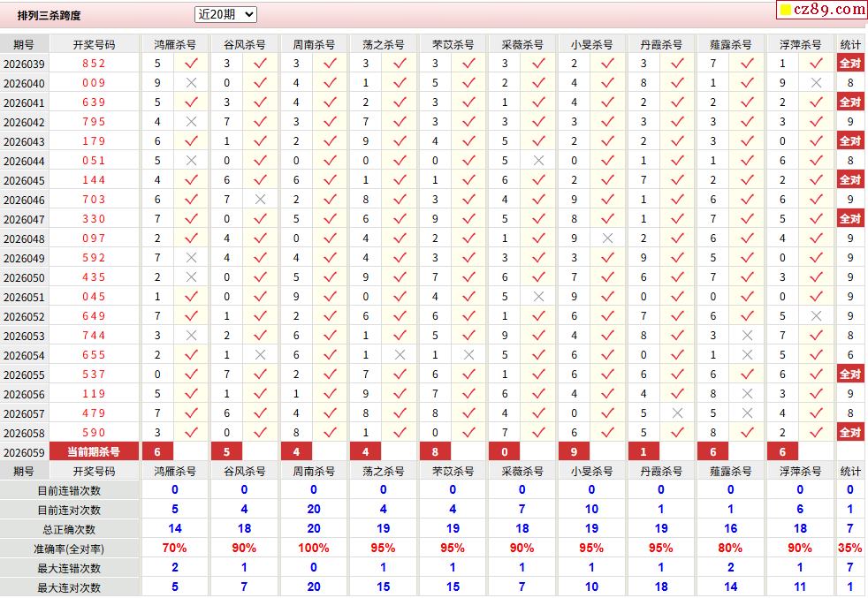Click the 统计 value 6 in row 2026054
Screen dimensions: 868x598
850,355
